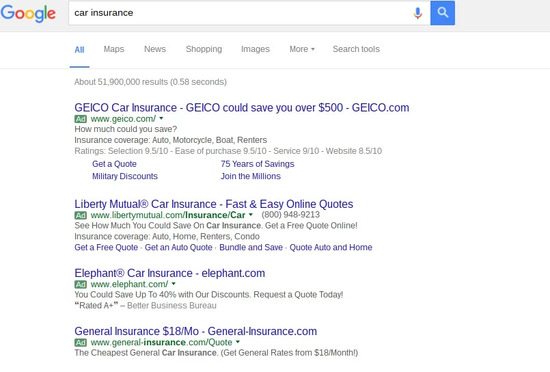
Task: Click See How Much You Could Save text
Action: [x=216, y=225]
